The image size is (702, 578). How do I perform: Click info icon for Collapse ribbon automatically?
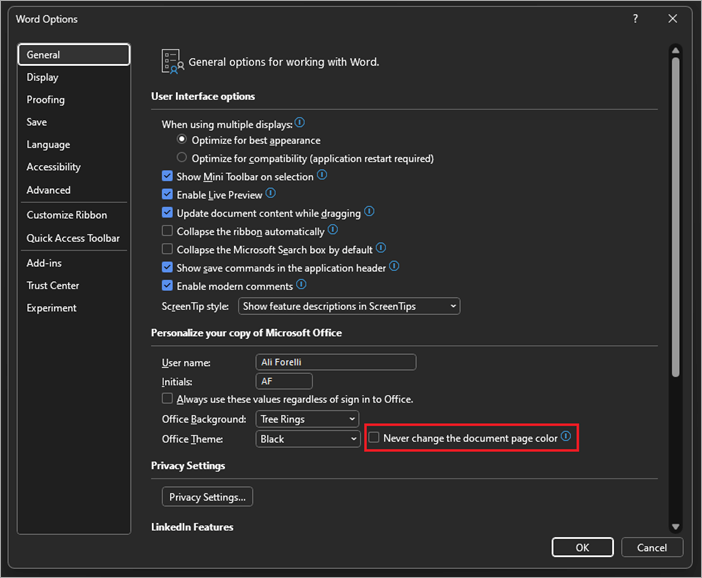[333, 230]
